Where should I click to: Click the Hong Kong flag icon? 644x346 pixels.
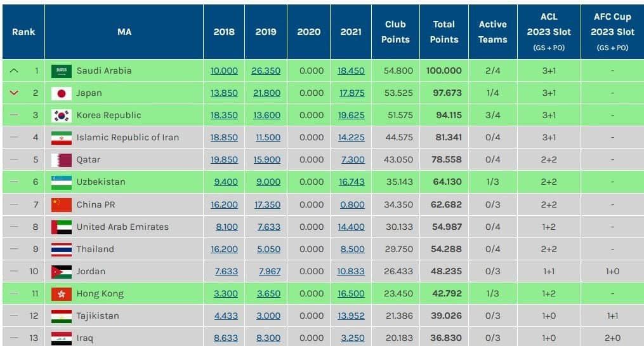(x=62, y=294)
